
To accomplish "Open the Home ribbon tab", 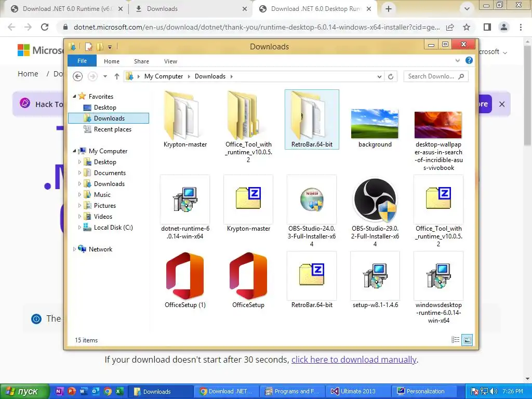I will coord(112,61).
